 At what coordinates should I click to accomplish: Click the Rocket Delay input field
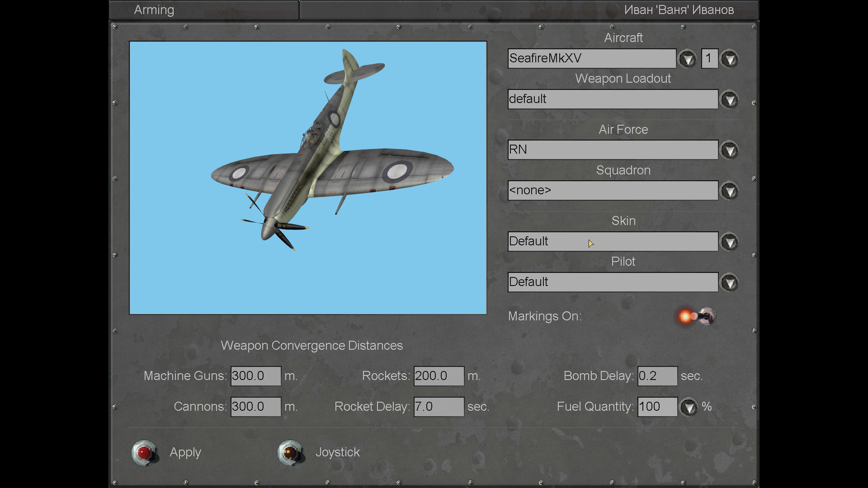tap(439, 407)
